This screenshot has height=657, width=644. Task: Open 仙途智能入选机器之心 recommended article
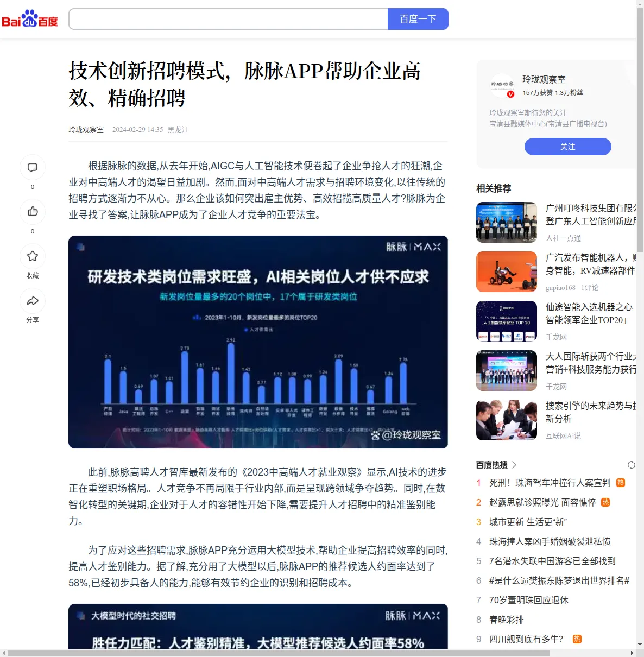589,313
